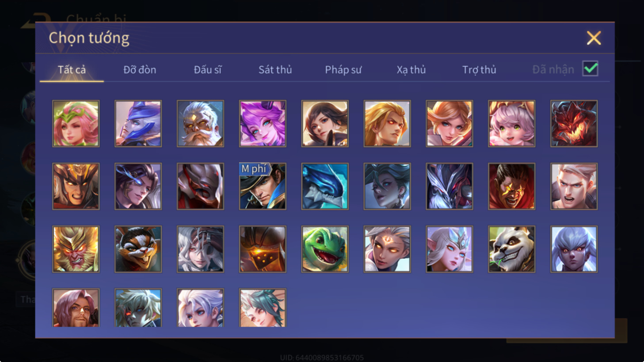This screenshot has width=644, height=362.
Task: Switch to the 'Đỡ đòn' tab
Action: click(140, 70)
